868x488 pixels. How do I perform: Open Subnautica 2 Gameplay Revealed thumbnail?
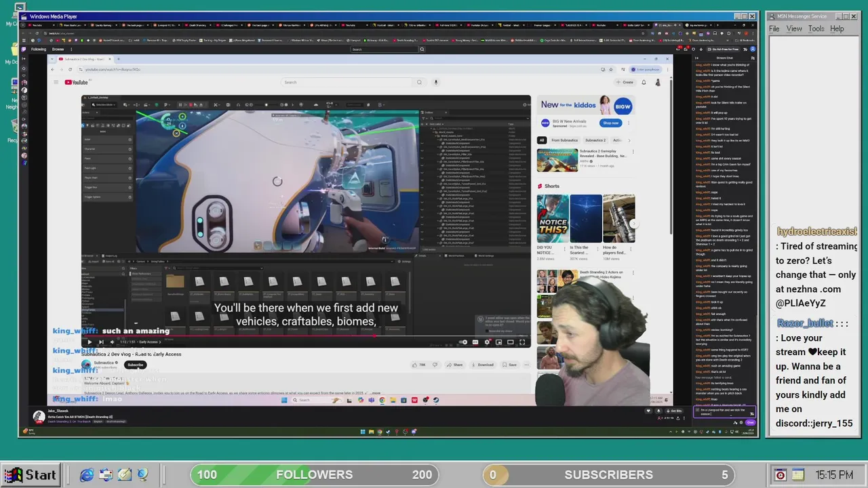point(557,160)
